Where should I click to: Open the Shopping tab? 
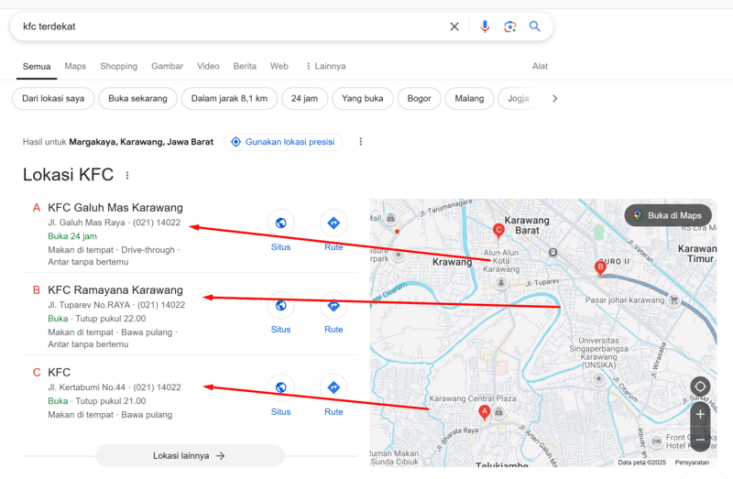click(119, 66)
